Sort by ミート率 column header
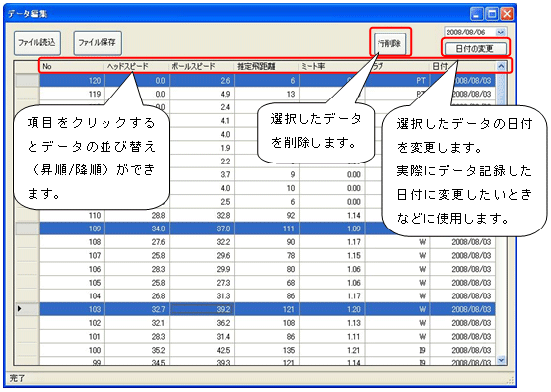This screenshot has height=392, width=551. point(331,66)
